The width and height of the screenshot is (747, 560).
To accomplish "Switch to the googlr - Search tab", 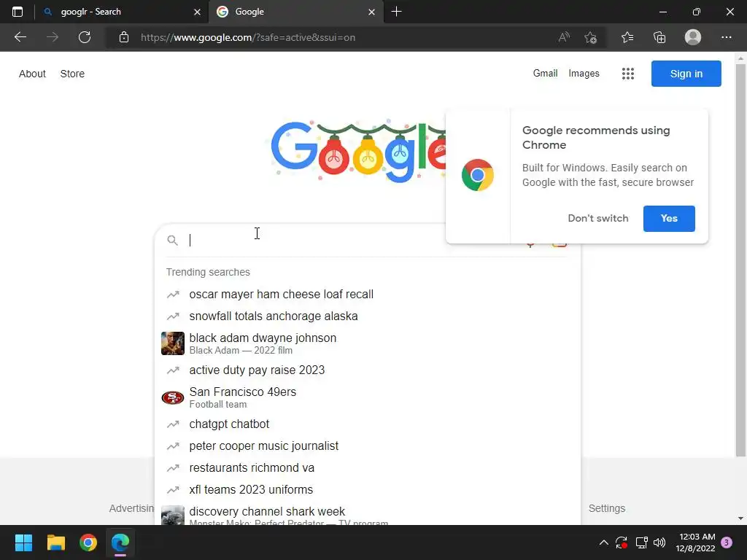I will [122, 12].
